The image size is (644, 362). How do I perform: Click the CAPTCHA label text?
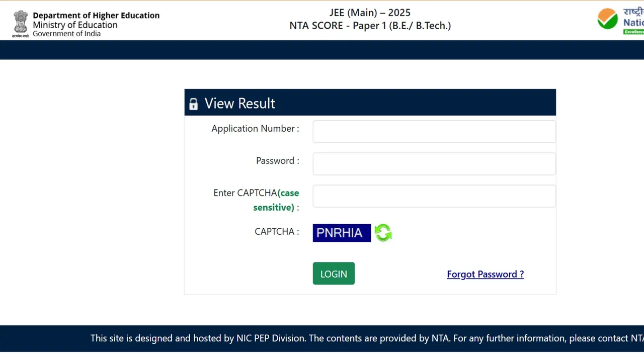point(276,231)
